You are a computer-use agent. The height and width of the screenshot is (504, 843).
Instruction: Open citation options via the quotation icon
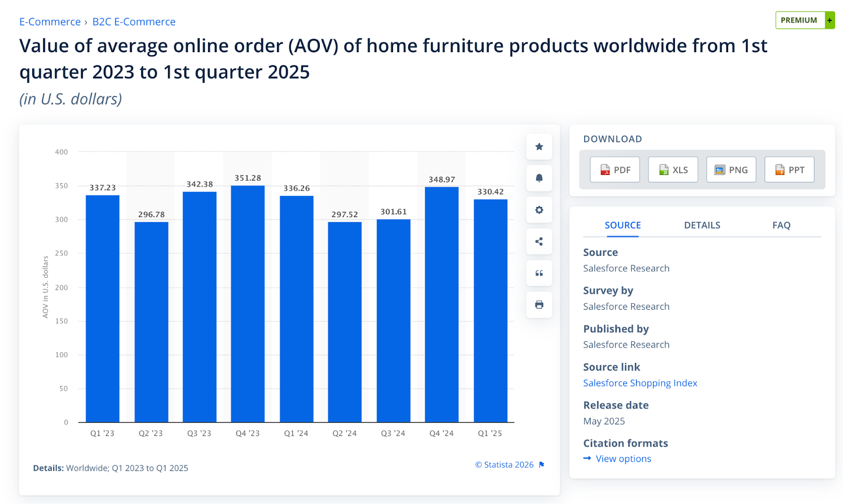(x=538, y=273)
